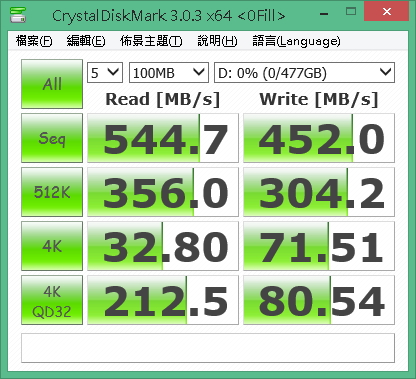Click the Seq write result 452.0
Screen dimensions: 416x379
[x=319, y=138]
